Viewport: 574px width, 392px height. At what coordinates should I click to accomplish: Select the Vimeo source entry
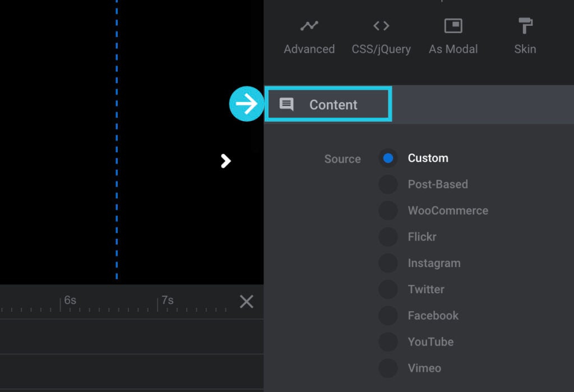388,368
